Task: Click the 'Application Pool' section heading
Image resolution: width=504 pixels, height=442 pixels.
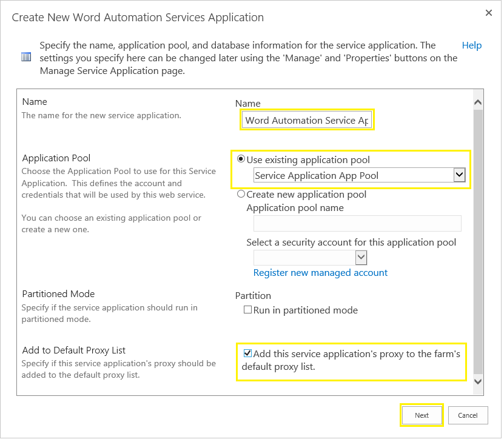Action: 56,158
